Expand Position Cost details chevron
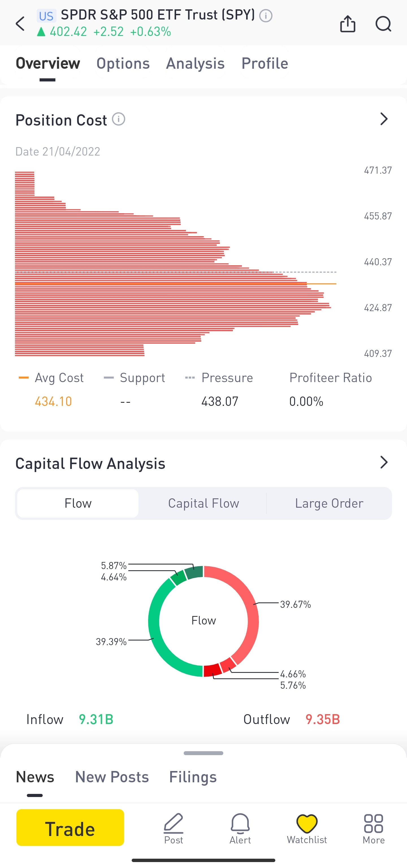The height and width of the screenshot is (868, 407). coord(384,119)
